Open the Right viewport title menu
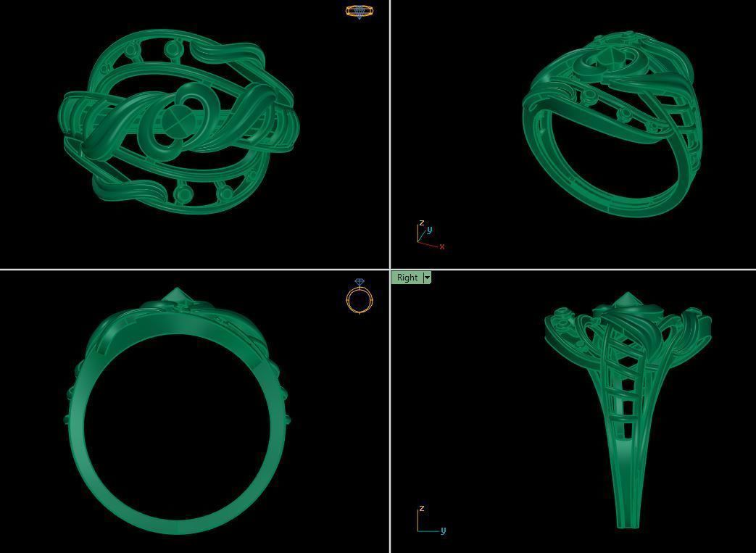This screenshot has width=756, height=553. coord(427,278)
